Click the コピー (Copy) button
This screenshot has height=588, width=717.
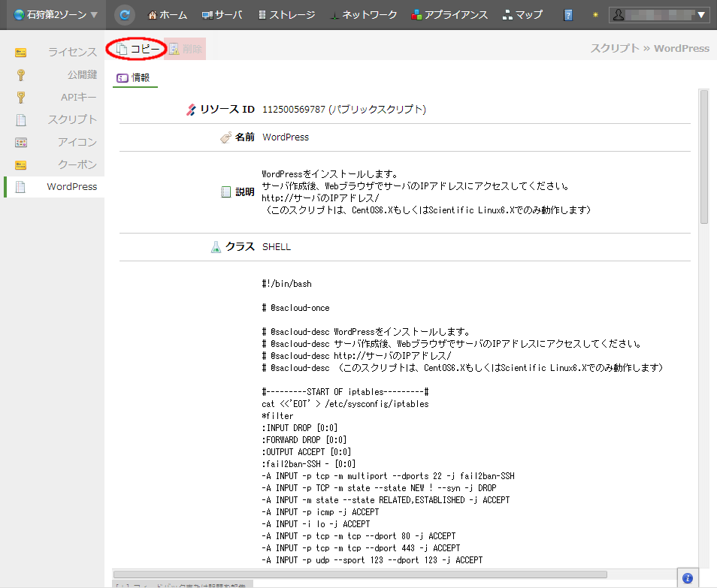pyautogui.click(x=138, y=49)
